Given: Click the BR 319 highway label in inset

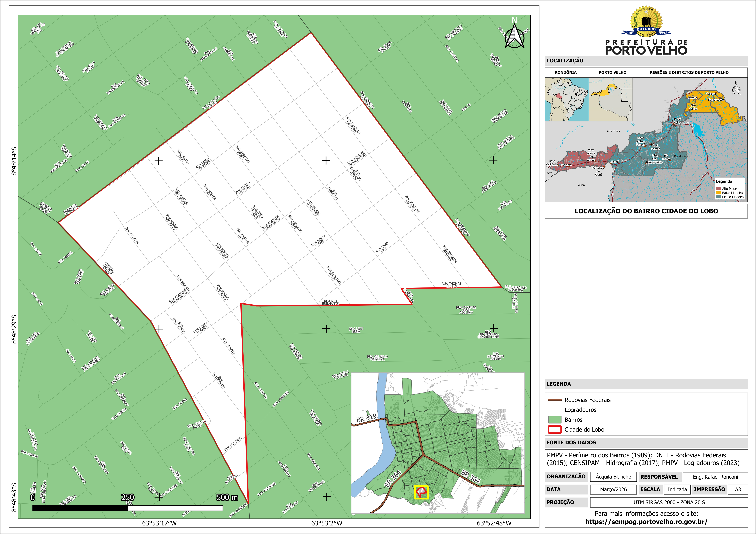Looking at the screenshot, I should coord(366,418).
